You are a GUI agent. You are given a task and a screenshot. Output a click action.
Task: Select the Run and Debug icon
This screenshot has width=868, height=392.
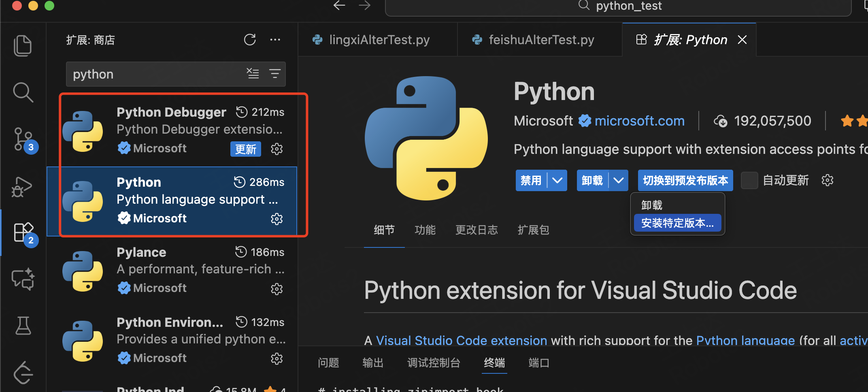(x=23, y=186)
